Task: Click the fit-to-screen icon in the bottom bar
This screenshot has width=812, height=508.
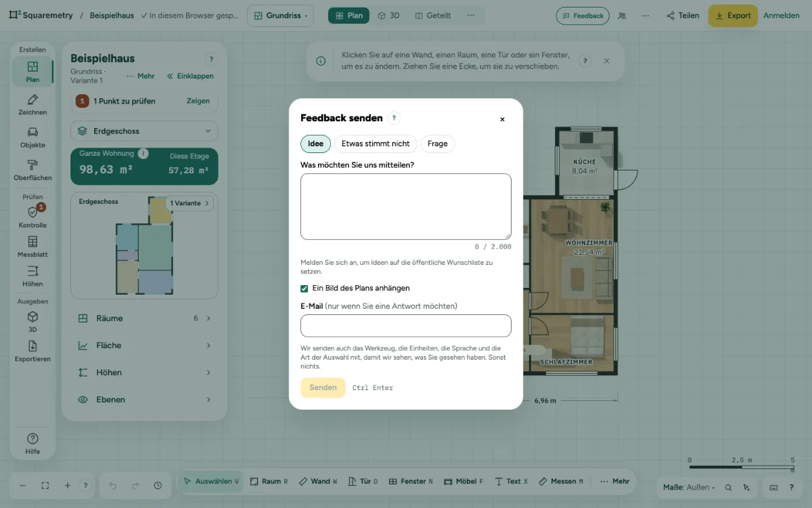Action: pyautogui.click(x=45, y=486)
